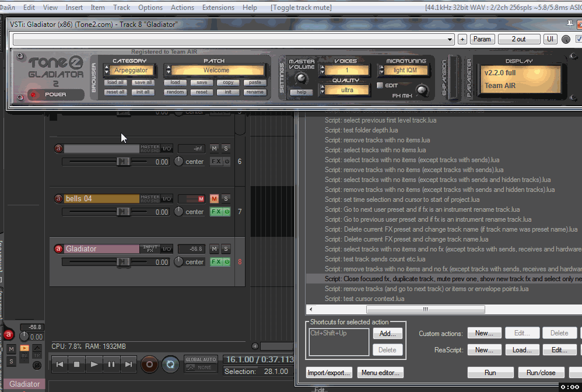Click the mixer strip input monitor icon
This screenshot has width=582, height=392.
point(24,348)
